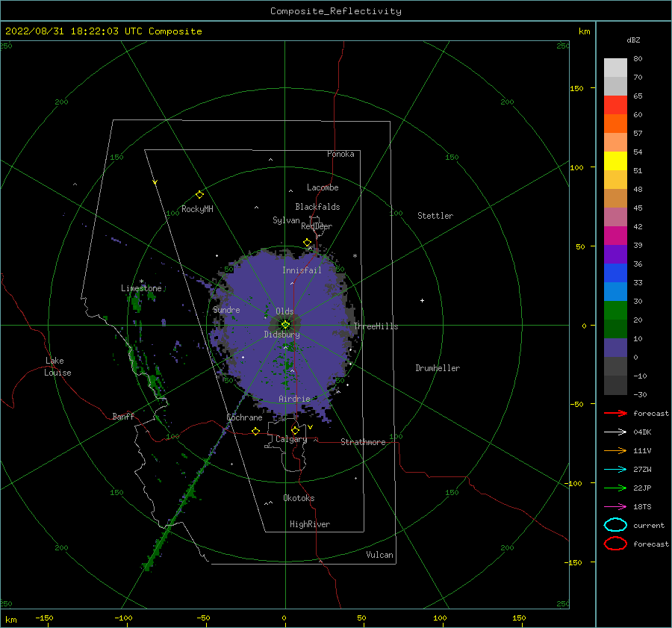Click the Airdrie city label
Screen dimensions: 672x628
(294, 399)
